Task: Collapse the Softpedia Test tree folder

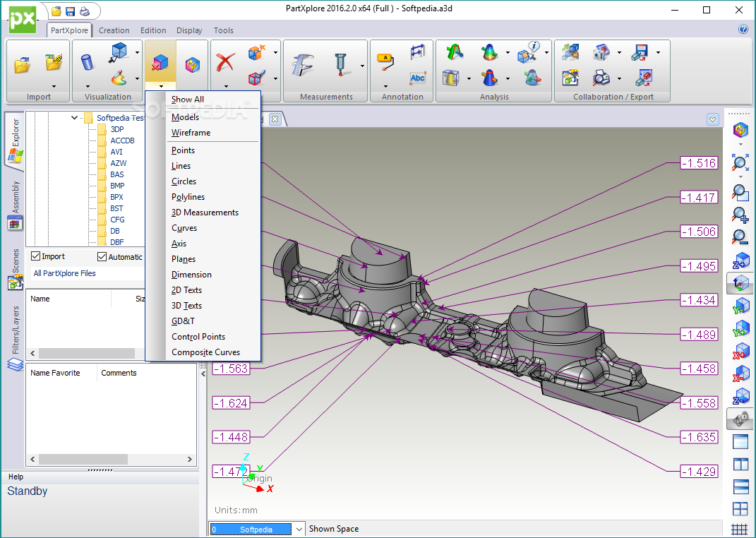Action: pos(74,117)
